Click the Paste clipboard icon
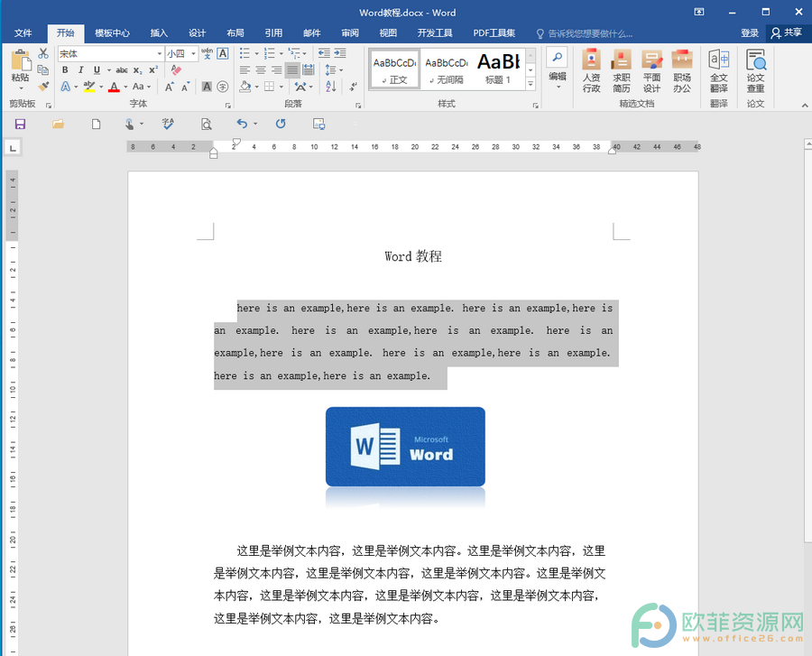Image resolution: width=812 pixels, height=656 pixels. point(20,60)
